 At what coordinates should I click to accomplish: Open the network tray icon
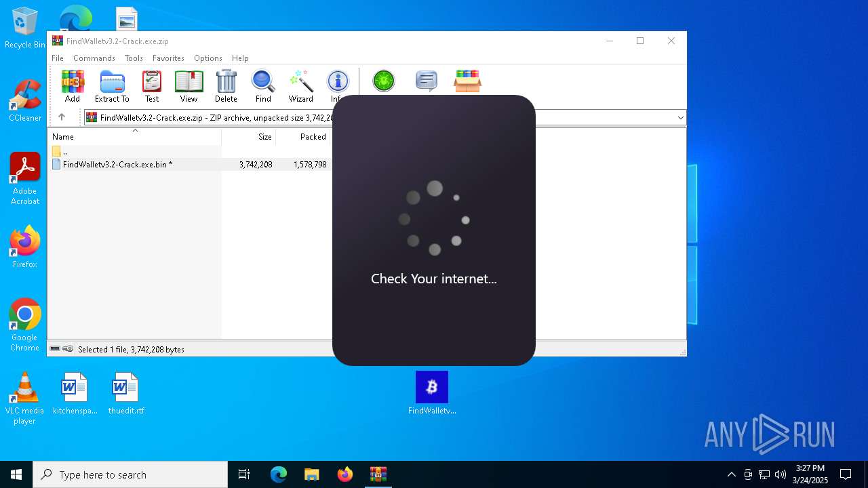click(764, 474)
